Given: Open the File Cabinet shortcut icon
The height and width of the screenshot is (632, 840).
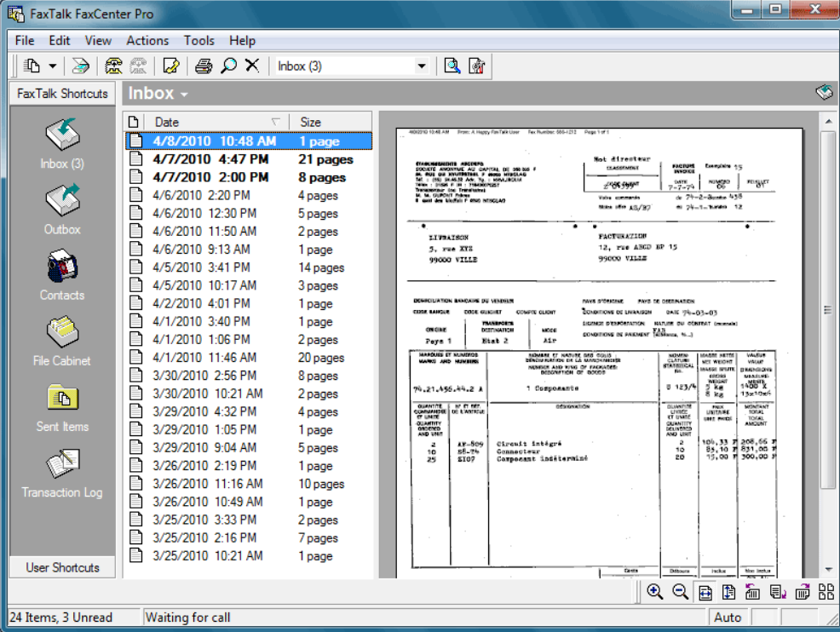Looking at the screenshot, I should pos(62,331).
